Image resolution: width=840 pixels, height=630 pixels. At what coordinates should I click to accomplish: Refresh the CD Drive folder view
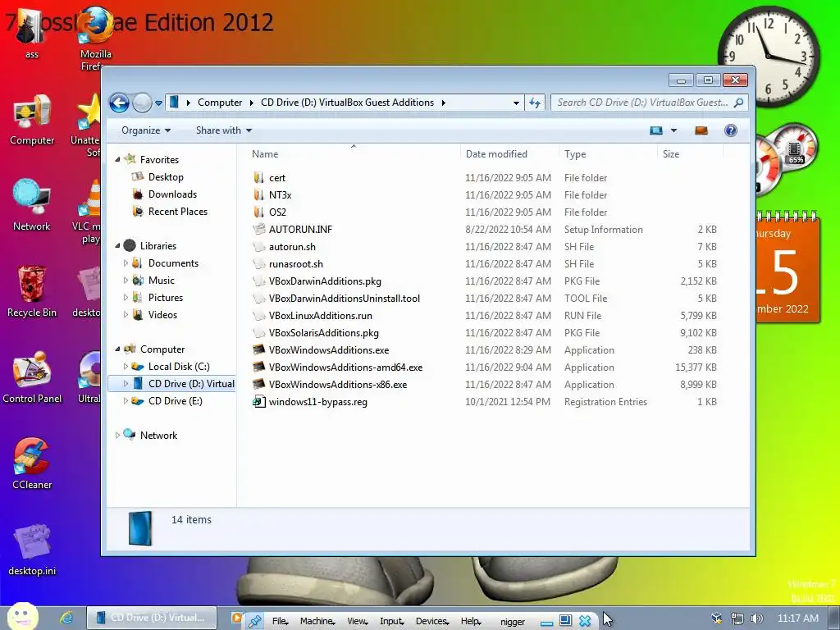pos(535,103)
